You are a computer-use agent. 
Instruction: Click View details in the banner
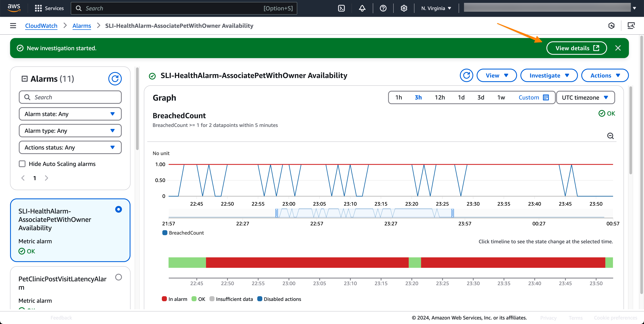coord(576,48)
